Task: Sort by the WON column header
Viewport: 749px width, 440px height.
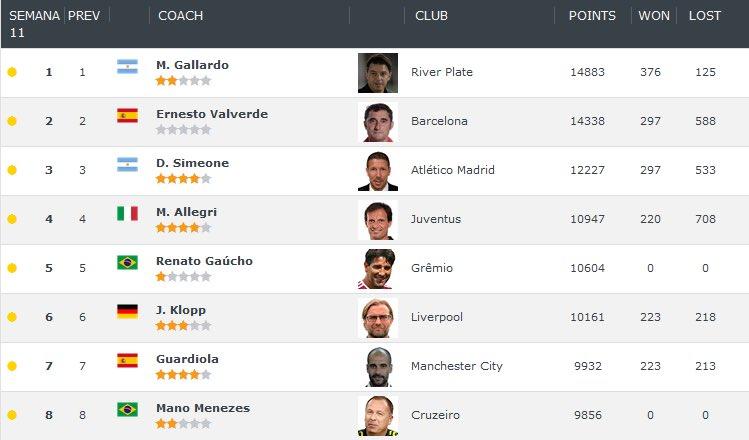Action: tap(654, 16)
